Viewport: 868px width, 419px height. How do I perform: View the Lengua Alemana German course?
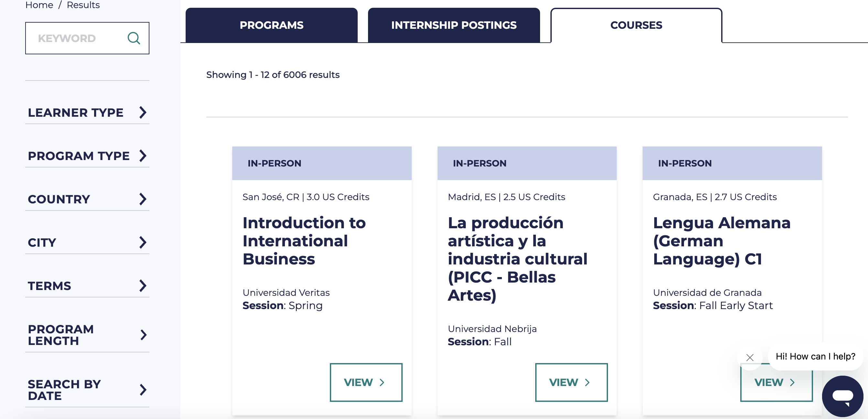776,382
